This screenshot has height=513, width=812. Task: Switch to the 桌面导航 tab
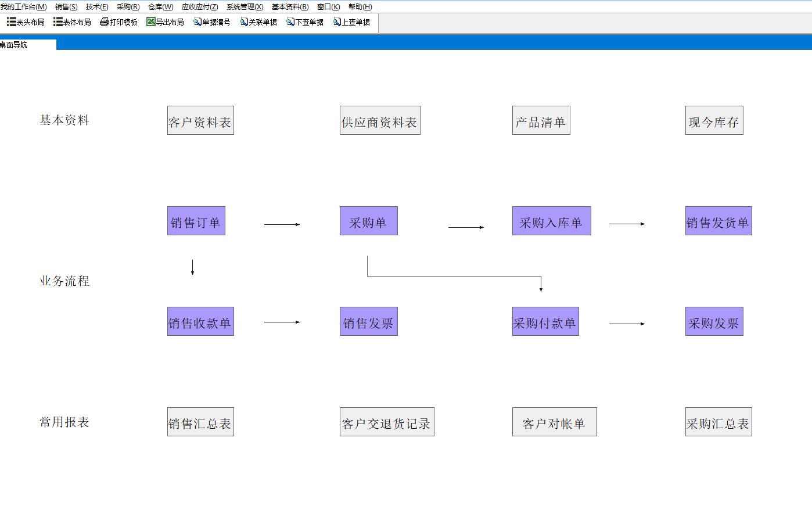coord(14,45)
